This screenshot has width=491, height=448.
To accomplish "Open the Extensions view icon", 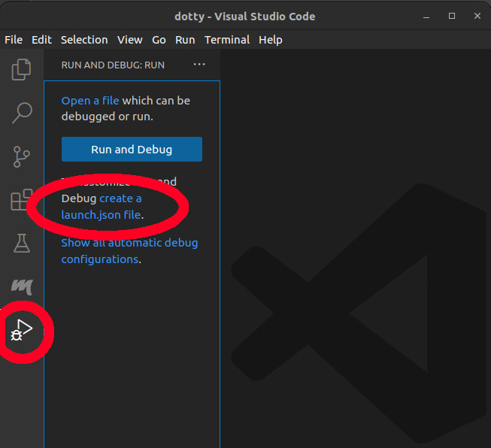I will click(x=20, y=200).
